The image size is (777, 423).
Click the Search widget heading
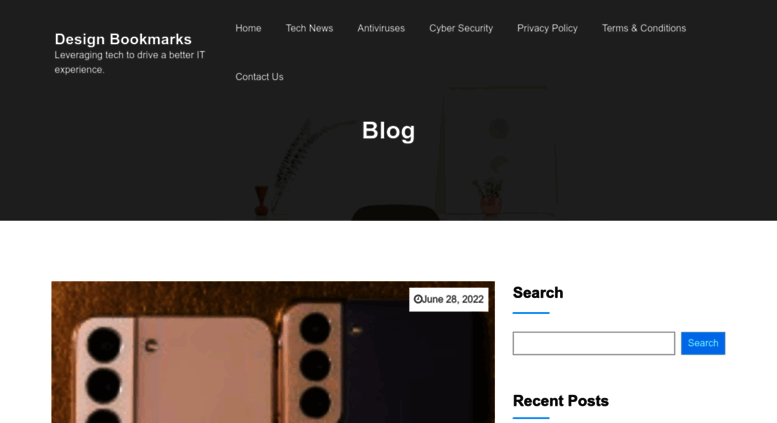click(x=538, y=293)
